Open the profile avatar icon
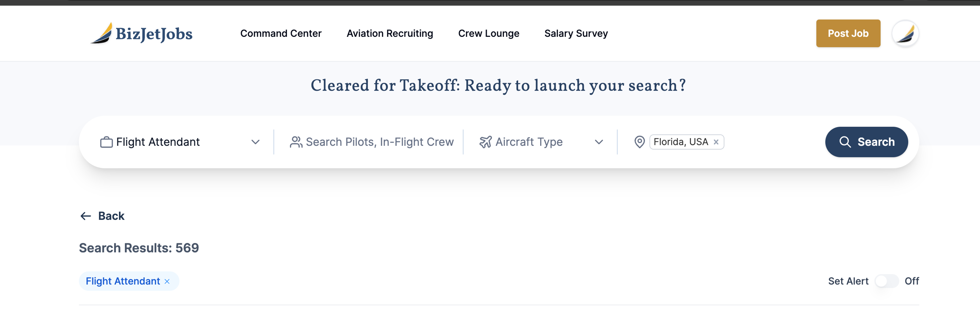 (905, 33)
